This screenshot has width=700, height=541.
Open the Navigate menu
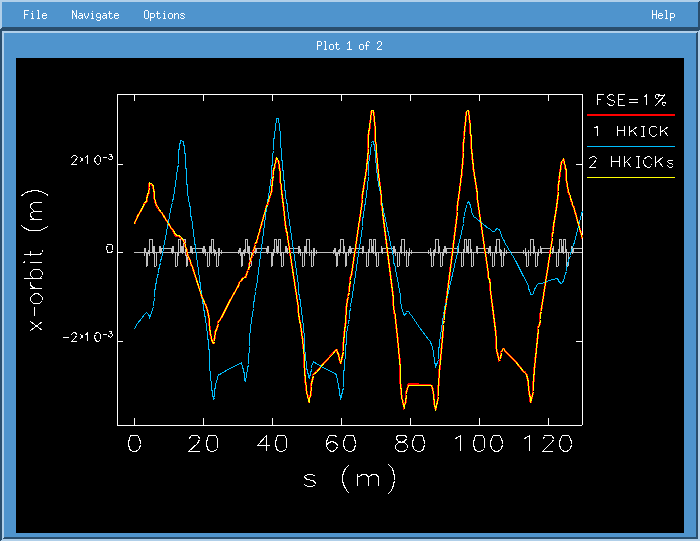click(x=95, y=15)
